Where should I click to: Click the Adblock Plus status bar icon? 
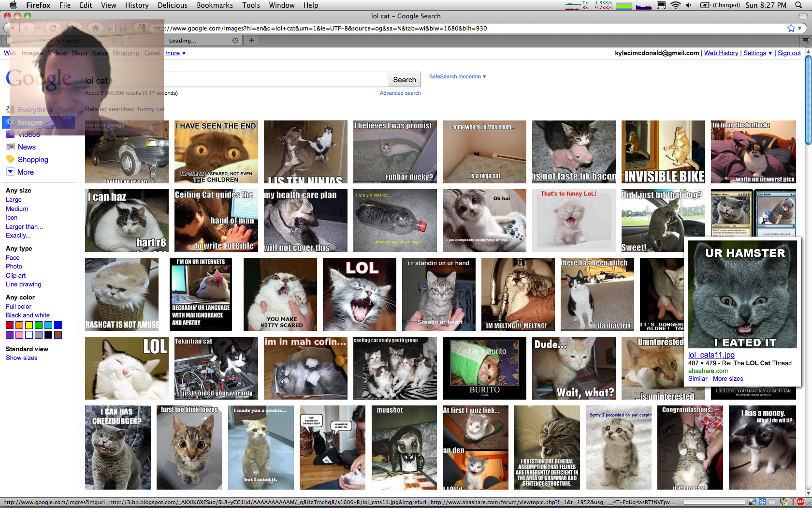[800, 502]
